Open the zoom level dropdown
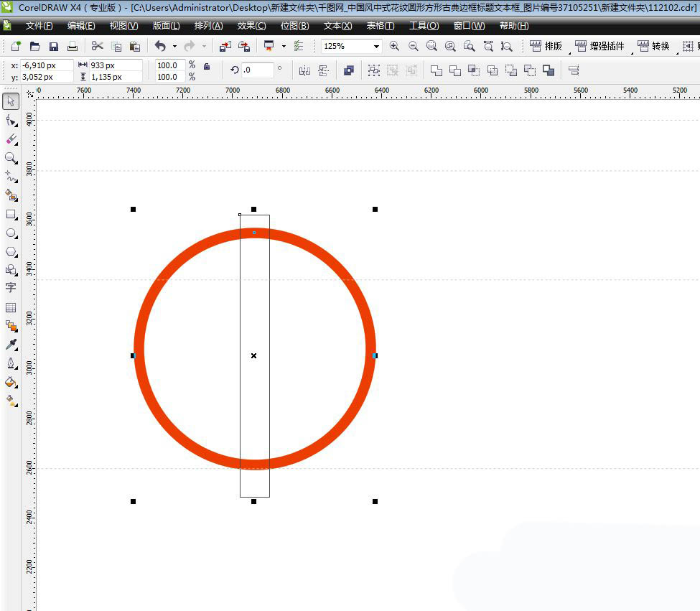 [x=376, y=47]
